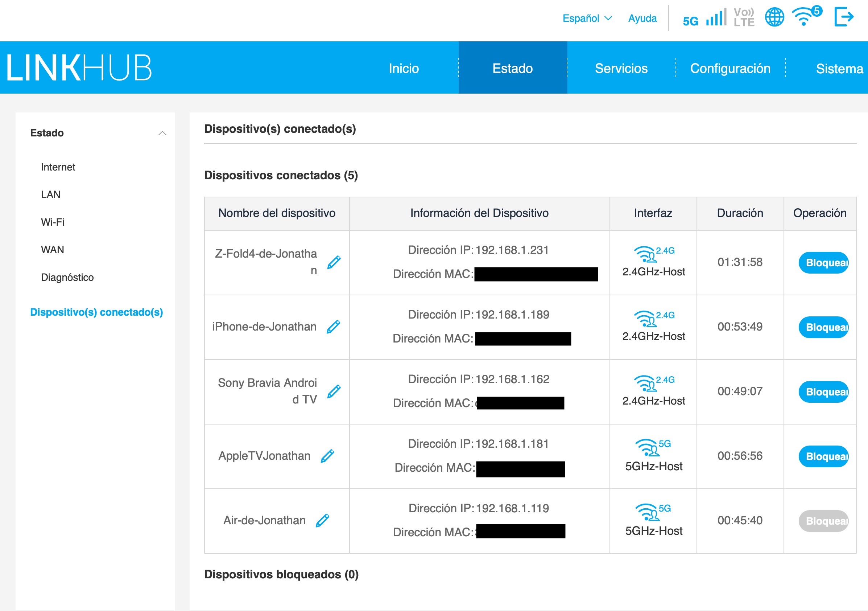The width and height of the screenshot is (868, 611).
Task: Edit the iPhone-de-Jonathan device name
Action: click(x=333, y=327)
